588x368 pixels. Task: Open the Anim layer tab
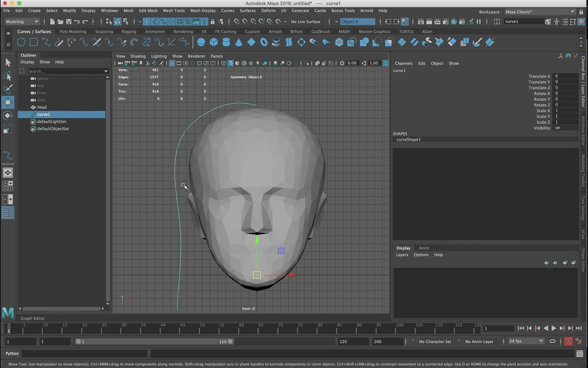coord(424,248)
